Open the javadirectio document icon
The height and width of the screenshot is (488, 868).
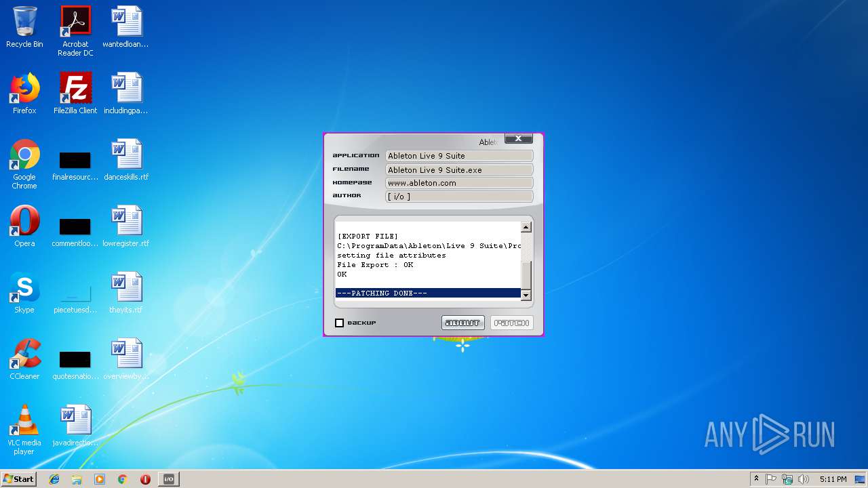(x=75, y=426)
